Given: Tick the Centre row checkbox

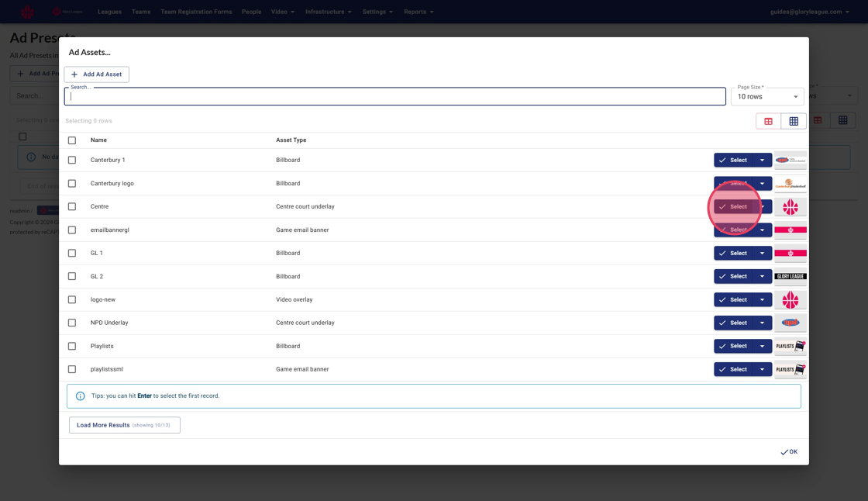Looking at the screenshot, I should [x=72, y=207].
